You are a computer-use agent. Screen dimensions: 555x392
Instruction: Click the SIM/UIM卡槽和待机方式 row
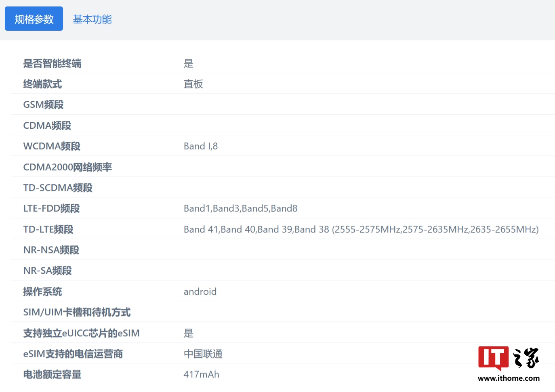(x=77, y=312)
